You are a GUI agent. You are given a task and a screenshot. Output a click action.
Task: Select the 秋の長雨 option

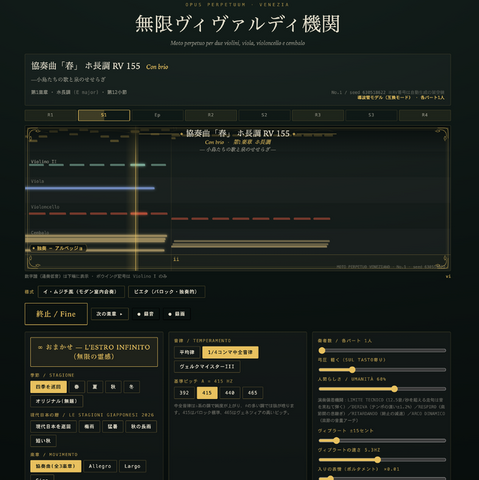[x=141, y=427]
